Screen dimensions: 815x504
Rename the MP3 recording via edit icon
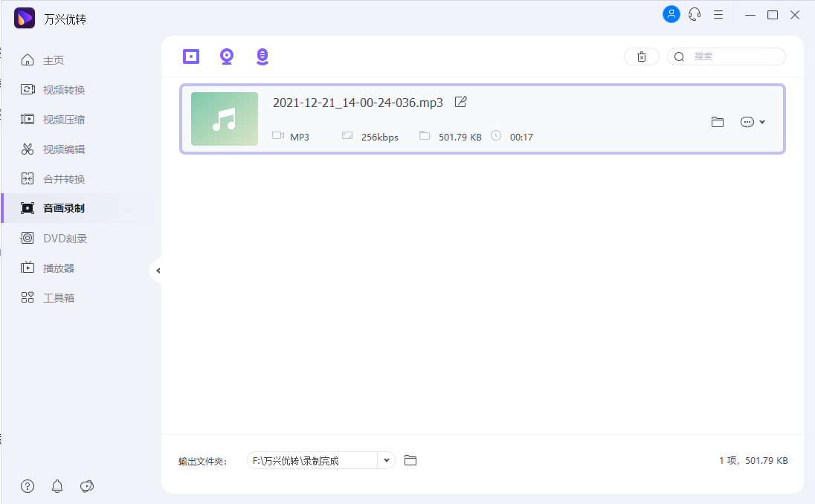(460, 102)
